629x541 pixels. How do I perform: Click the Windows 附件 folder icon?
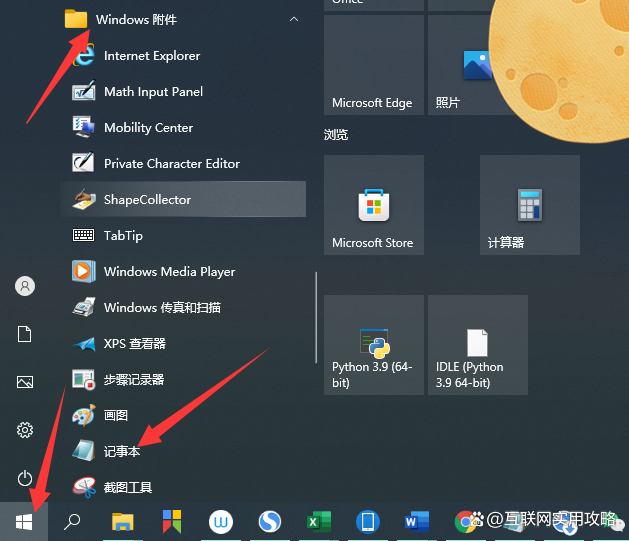click(76, 19)
